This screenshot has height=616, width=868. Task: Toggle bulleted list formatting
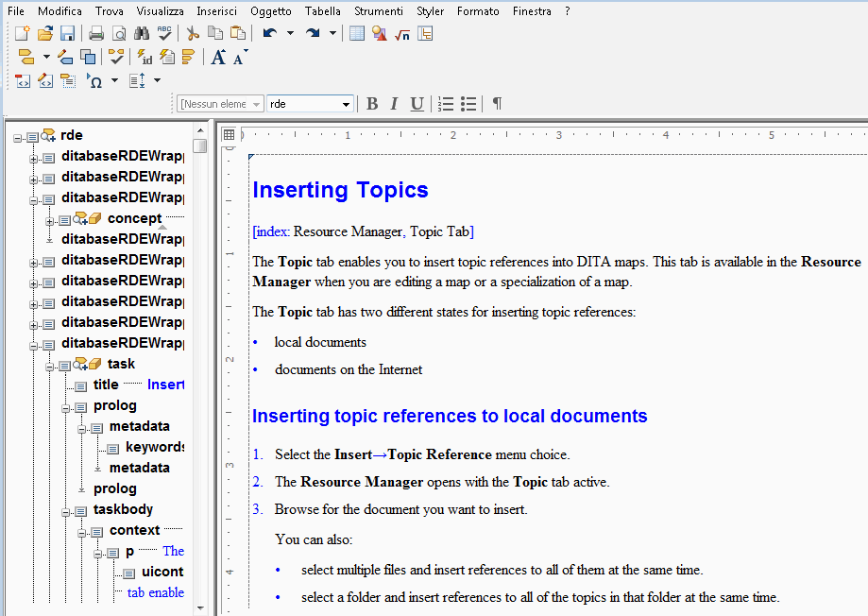(x=468, y=104)
